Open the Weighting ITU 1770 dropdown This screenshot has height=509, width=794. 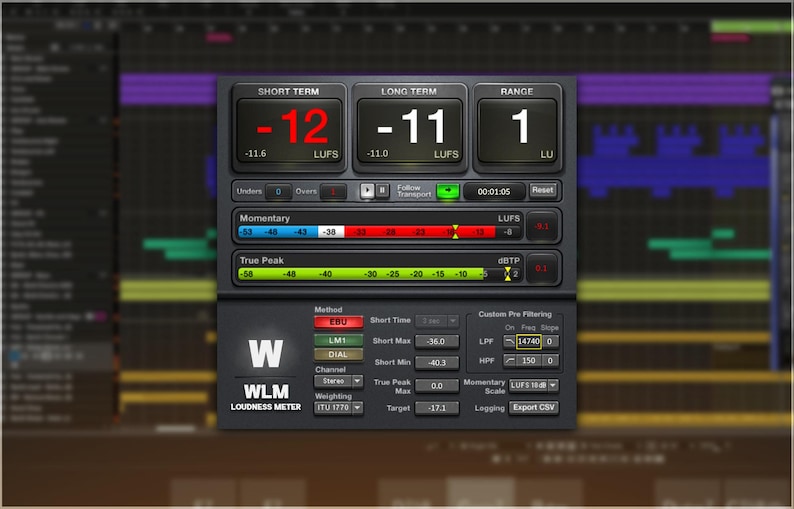point(338,407)
